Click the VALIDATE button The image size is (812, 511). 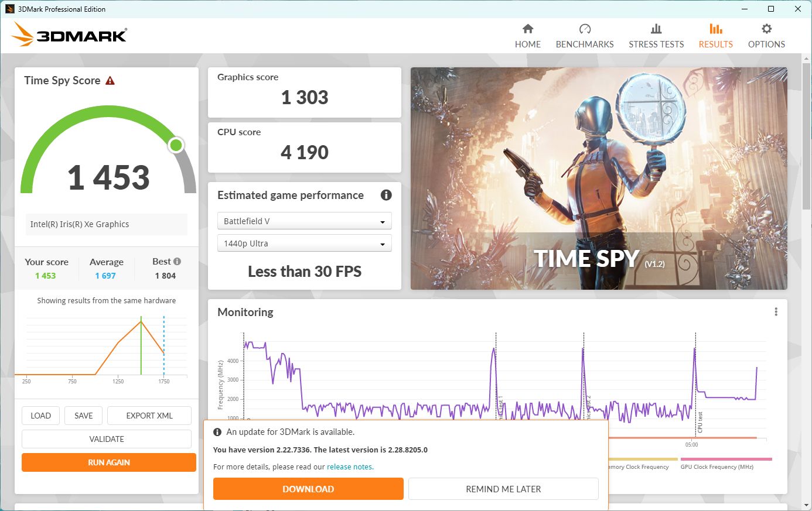pyautogui.click(x=107, y=439)
